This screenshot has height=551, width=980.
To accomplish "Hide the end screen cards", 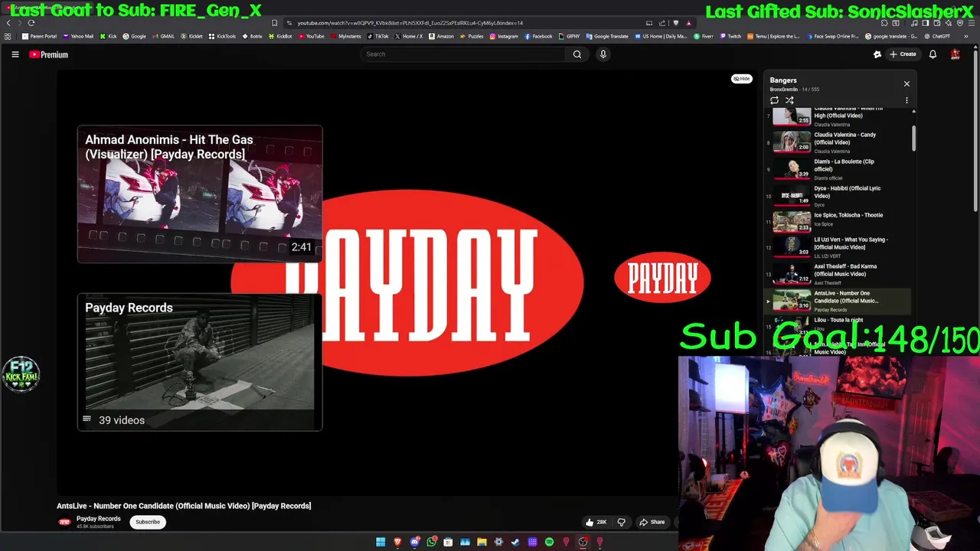I will (x=742, y=79).
